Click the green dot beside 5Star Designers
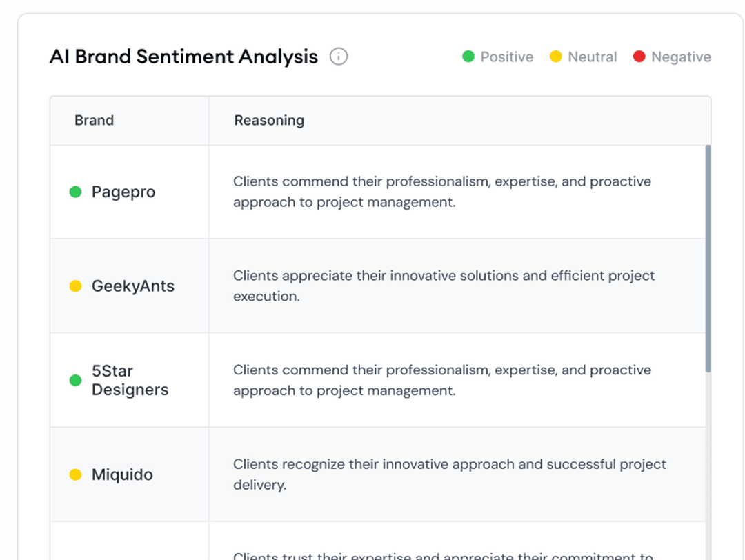The height and width of the screenshot is (560, 745). [76, 380]
